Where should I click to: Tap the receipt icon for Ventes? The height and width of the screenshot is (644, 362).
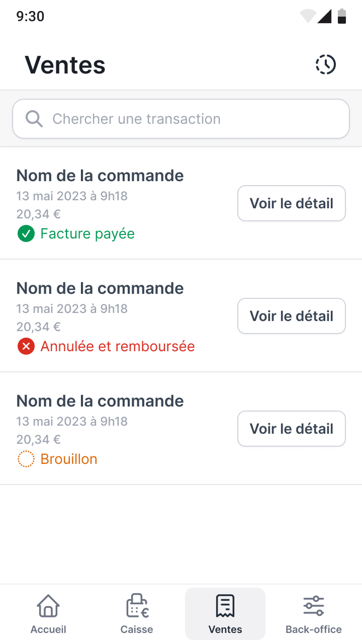(225, 606)
